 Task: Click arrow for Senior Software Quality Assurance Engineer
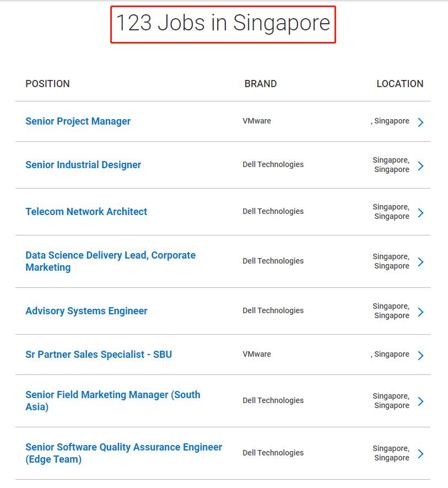click(420, 454)
